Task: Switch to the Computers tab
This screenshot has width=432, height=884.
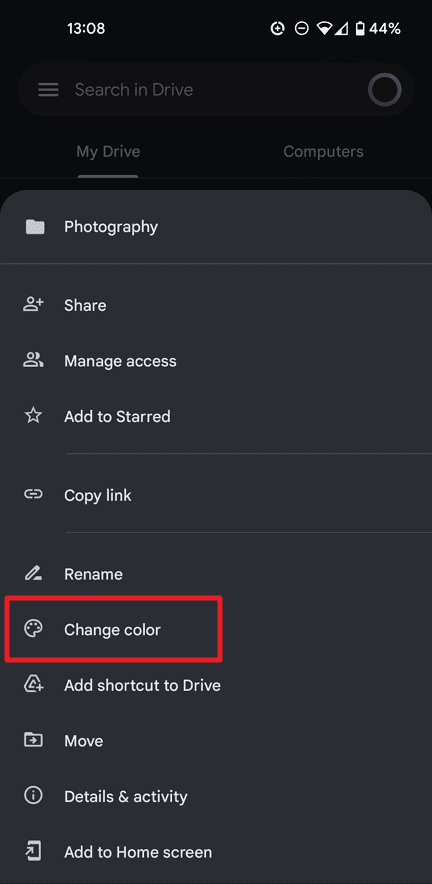Action: (323, 151)
